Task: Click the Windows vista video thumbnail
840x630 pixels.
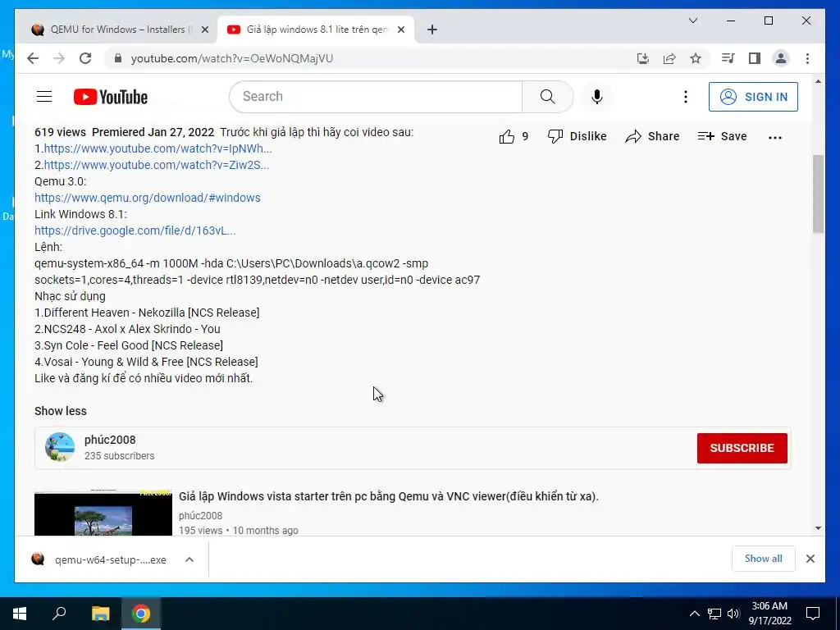Action: click(103, 514)
